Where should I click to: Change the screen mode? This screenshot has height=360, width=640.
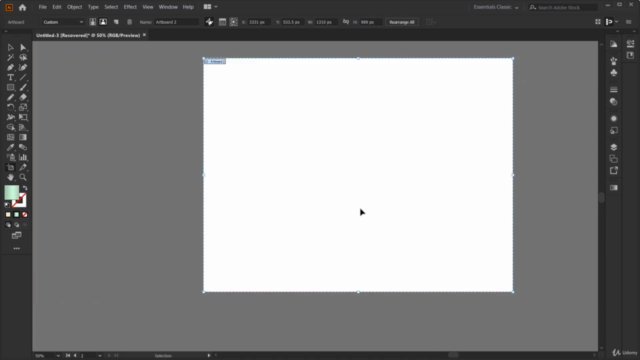pos(16,236)
